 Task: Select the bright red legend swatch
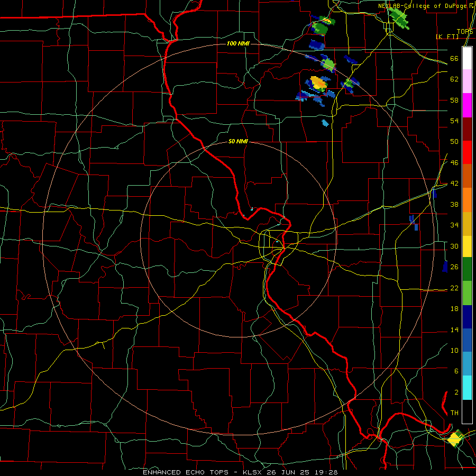(x=467, y=152)
